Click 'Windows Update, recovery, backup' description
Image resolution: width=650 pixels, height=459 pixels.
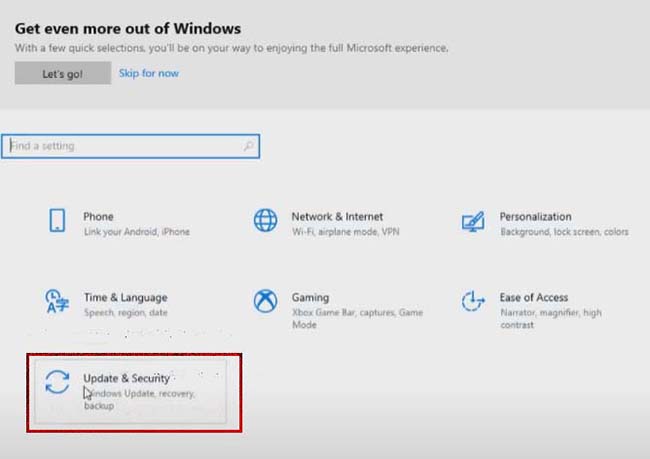139,399
